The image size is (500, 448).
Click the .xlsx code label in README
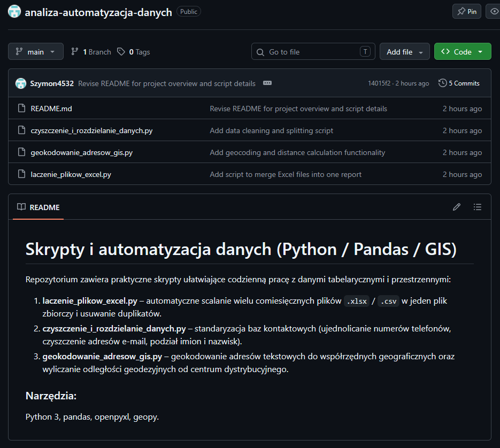click(357, 301)
